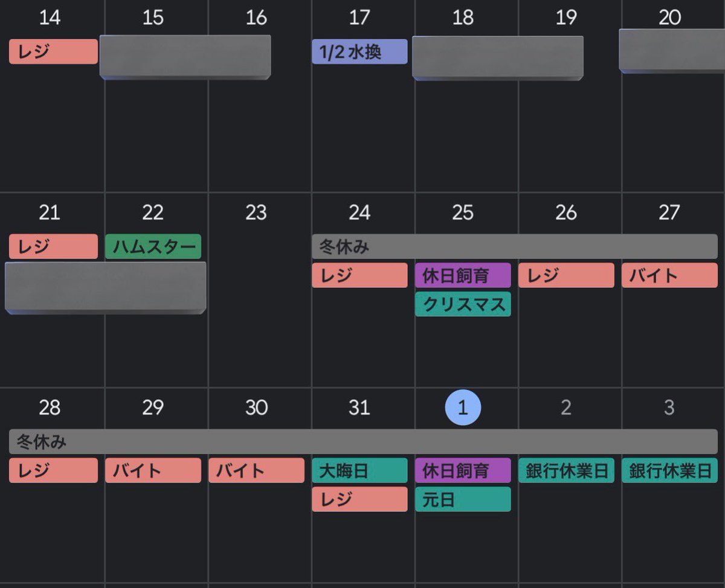Select date 28
Image resolution: width=725 pixels, height=588 pixels.
coord(50,407)
